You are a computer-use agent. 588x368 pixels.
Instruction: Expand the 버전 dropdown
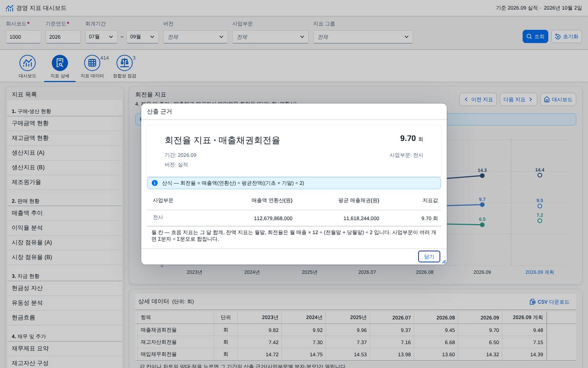pos(195,37)
